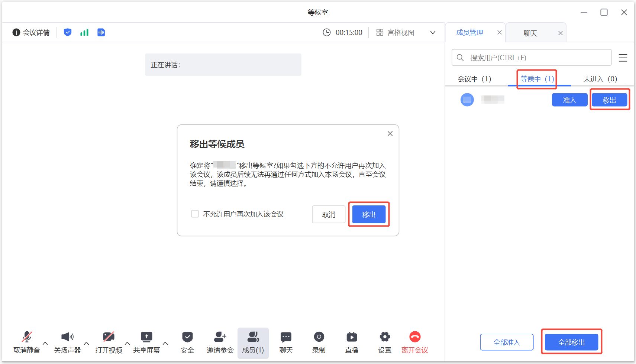Click the blue security shield icon
This screenshot has width=636, height=364.
(67, 32)
